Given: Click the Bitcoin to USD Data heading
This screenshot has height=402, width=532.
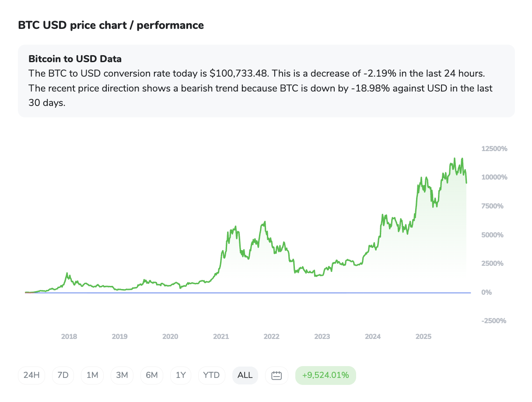Looking at the screenshot, I should tap(75, 59).
